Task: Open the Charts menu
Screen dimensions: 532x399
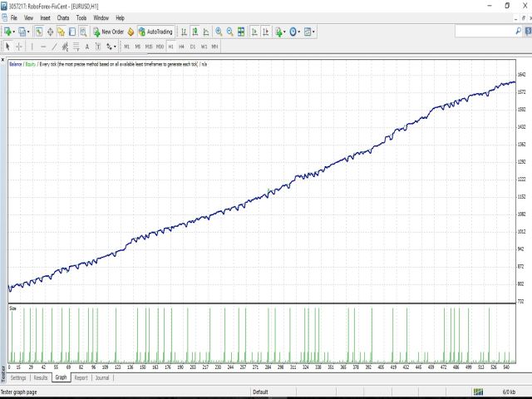Action: click(x=63, y=18)
